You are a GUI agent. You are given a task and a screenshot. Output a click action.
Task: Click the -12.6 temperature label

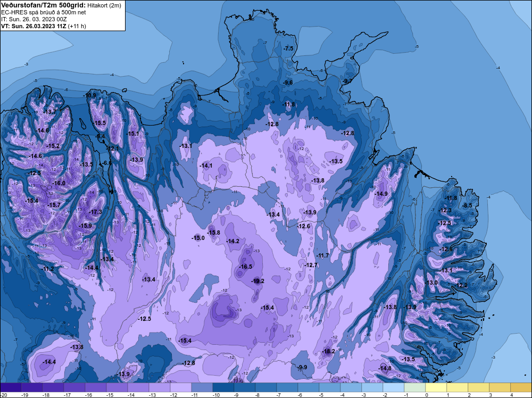click(304, 226)
